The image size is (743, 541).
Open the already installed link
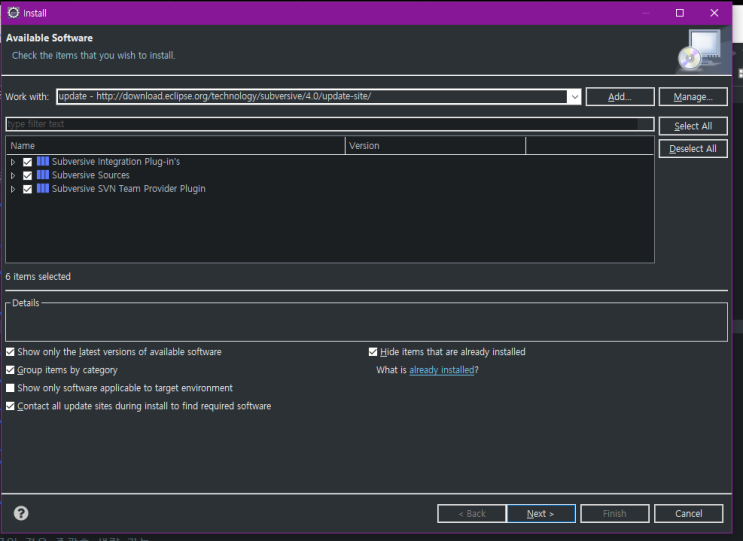click(442, 370)
